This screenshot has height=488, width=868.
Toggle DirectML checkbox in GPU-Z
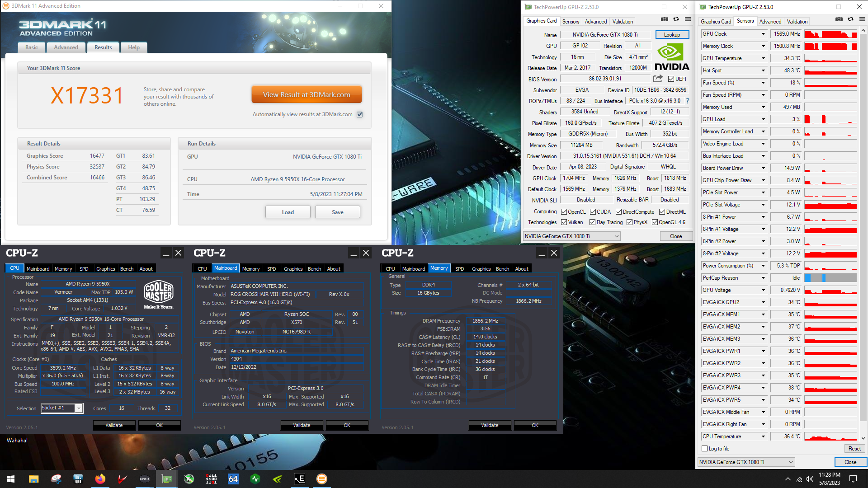[662, 212]
